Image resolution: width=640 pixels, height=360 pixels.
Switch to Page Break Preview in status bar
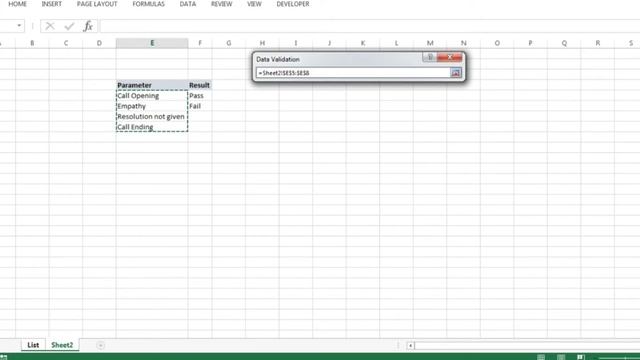point(580,357)
